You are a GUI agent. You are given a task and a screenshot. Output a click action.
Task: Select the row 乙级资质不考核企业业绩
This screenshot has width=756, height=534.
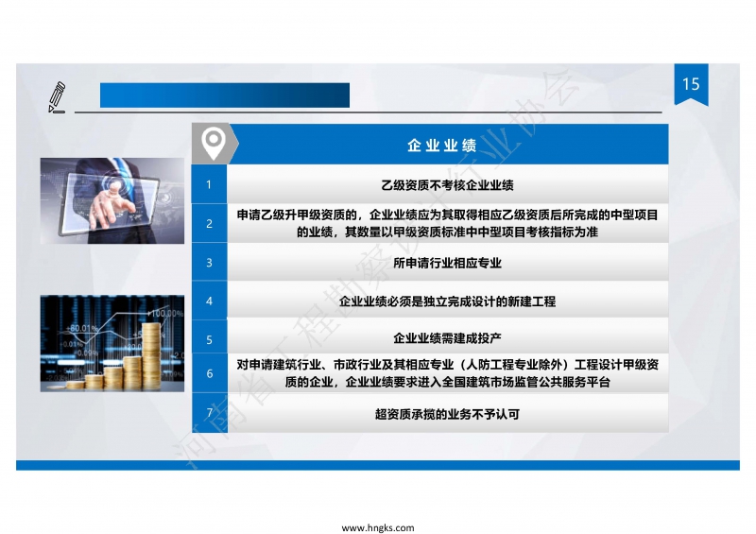click(x=447, y=185)
